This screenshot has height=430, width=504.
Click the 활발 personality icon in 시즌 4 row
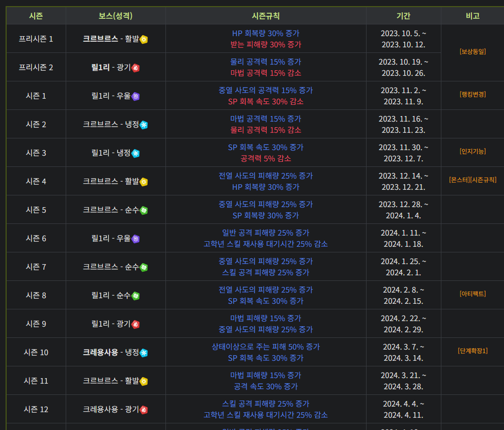pyautogui.click(x=144, y=182)
